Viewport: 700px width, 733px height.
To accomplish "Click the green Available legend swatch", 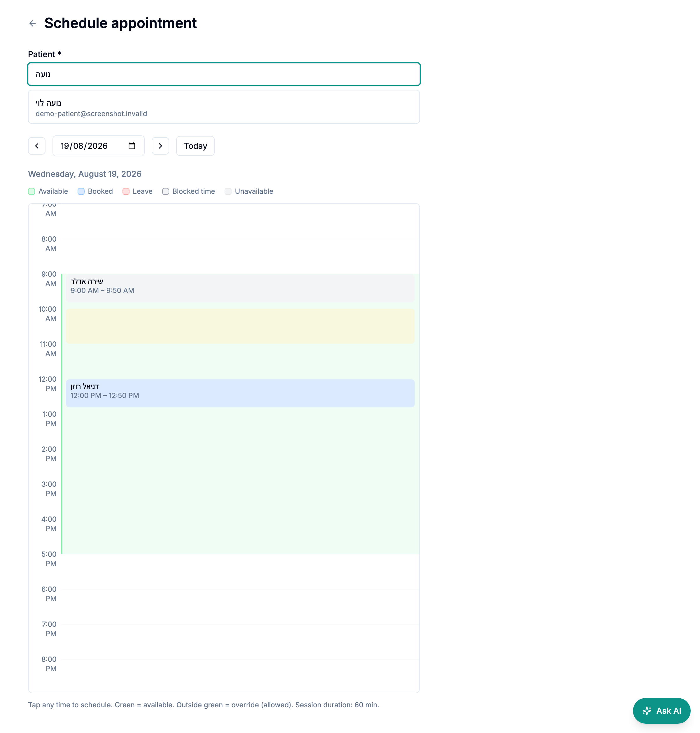I will pos(32,191).
